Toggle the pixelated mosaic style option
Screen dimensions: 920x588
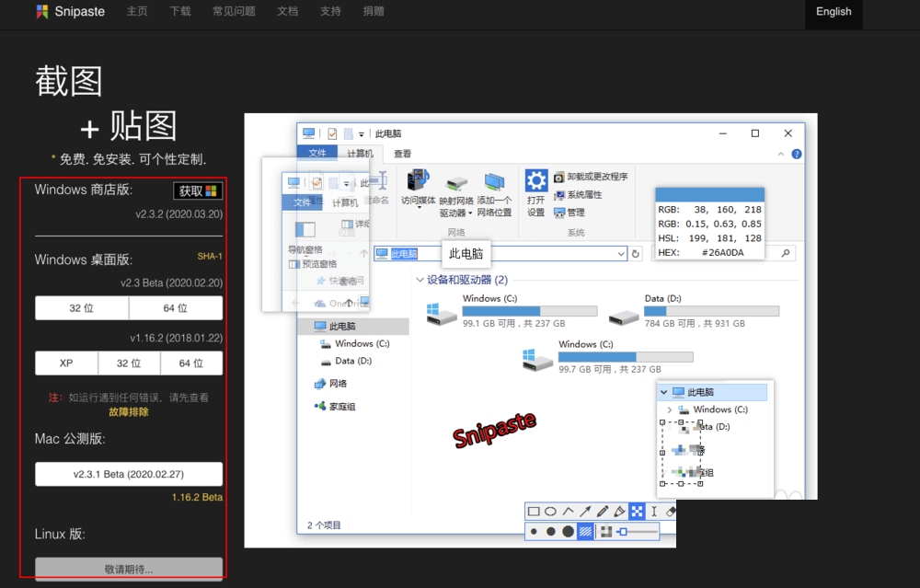(606, 532)
